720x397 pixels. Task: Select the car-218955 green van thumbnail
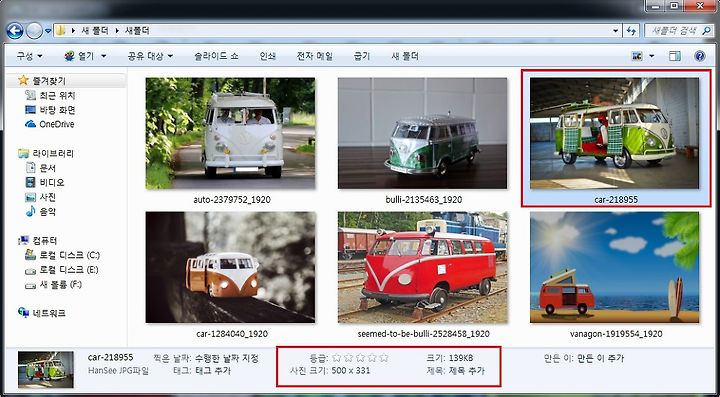tap(614, 134)
